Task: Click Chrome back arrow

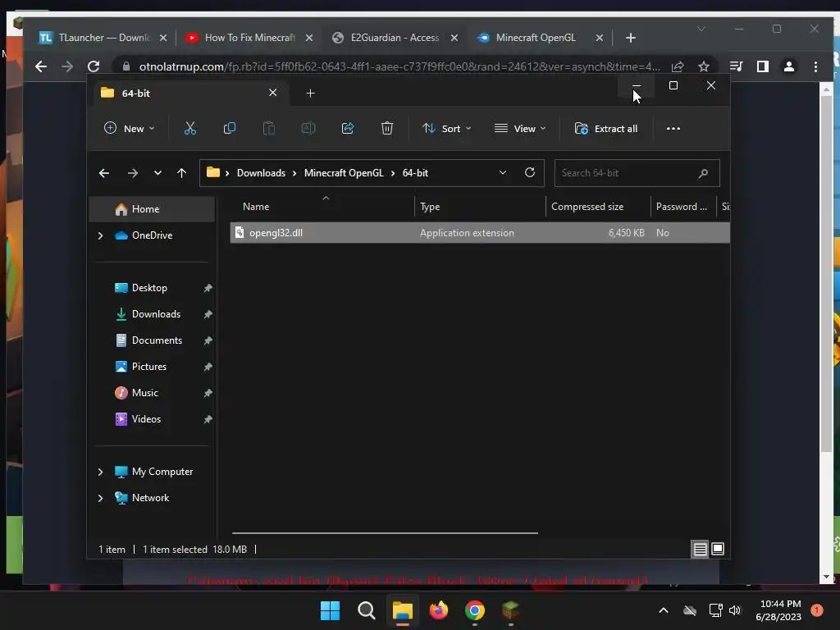Action: [x=41, y=66]
